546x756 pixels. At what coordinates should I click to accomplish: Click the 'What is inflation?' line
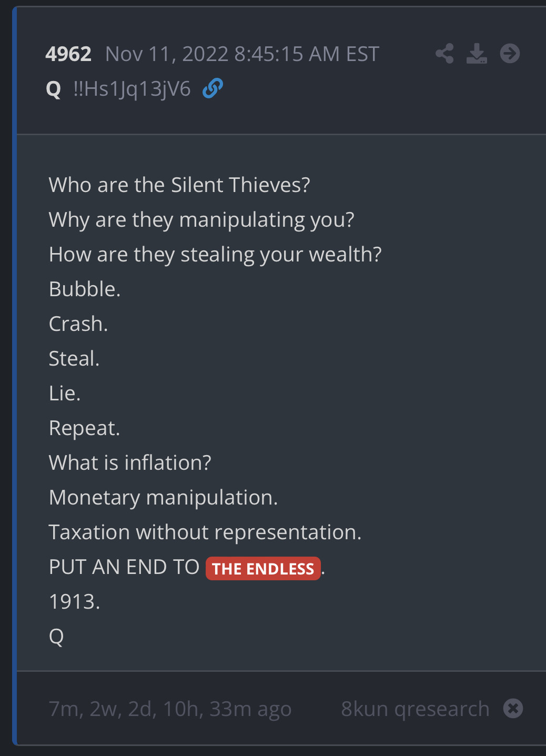[x=130, y=463]
